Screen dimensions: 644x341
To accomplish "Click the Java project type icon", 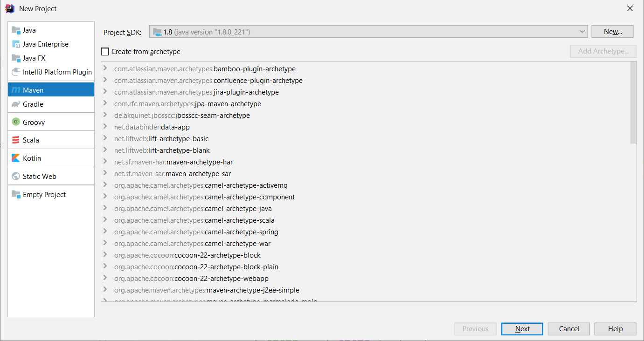I will click(16, 30).
